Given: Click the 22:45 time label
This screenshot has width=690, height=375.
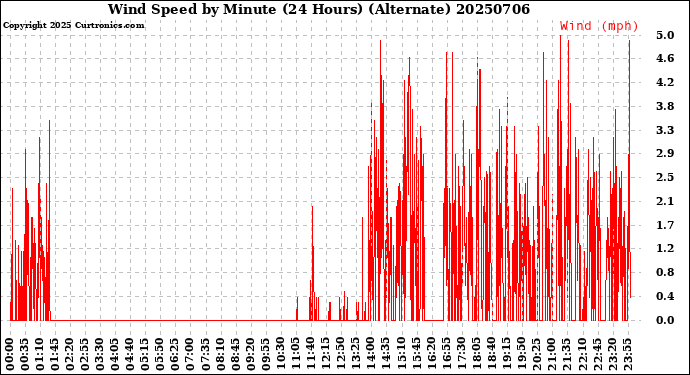Looking at the screenshot, I should coord(597,355).
